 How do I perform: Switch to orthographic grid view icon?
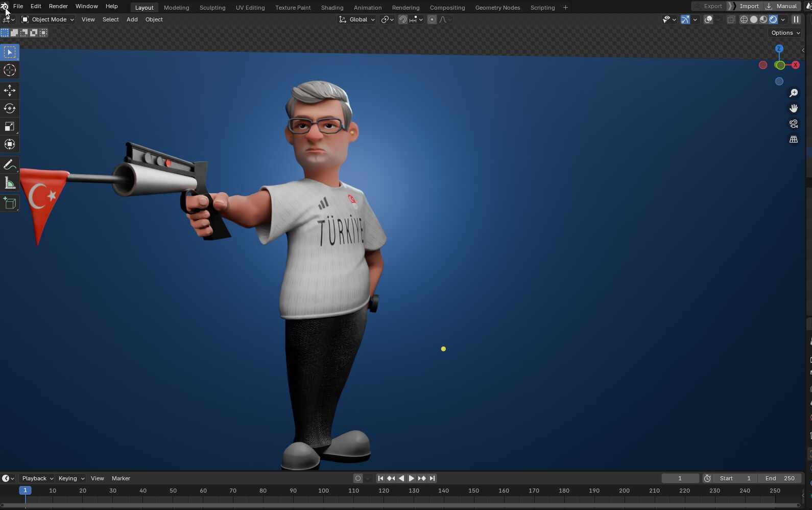pyautogui.click(x=794, y=139)
